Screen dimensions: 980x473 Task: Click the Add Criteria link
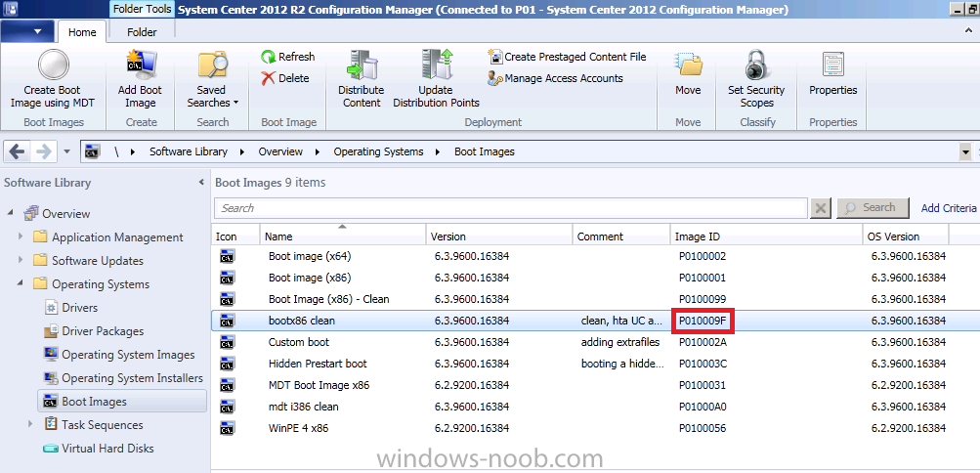[949, 208]
